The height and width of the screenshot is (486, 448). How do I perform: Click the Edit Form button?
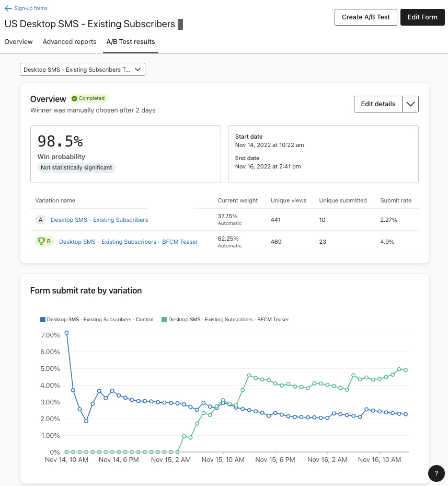(422, 17)
